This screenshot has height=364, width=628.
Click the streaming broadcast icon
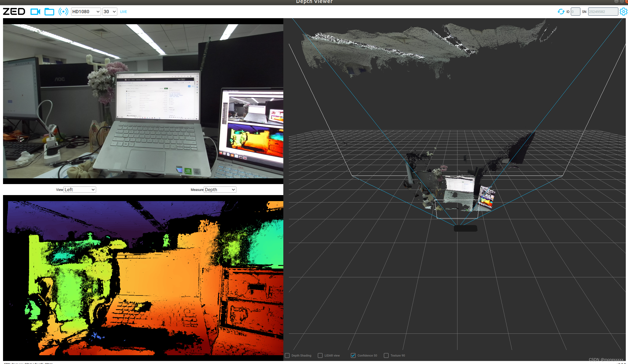63,12
